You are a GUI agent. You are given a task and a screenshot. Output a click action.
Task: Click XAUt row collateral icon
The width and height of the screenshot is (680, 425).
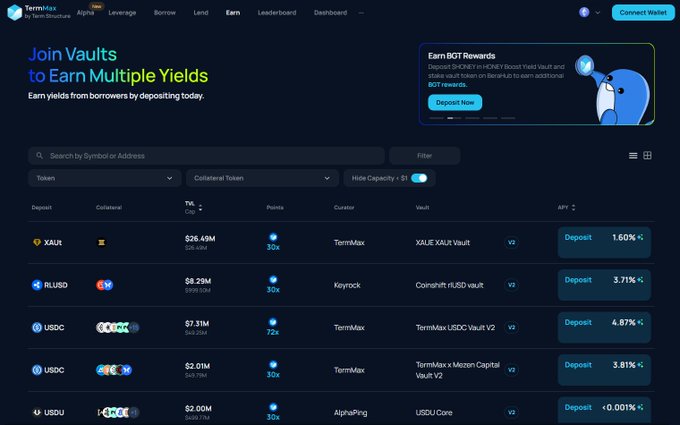(x=101, y=242)
